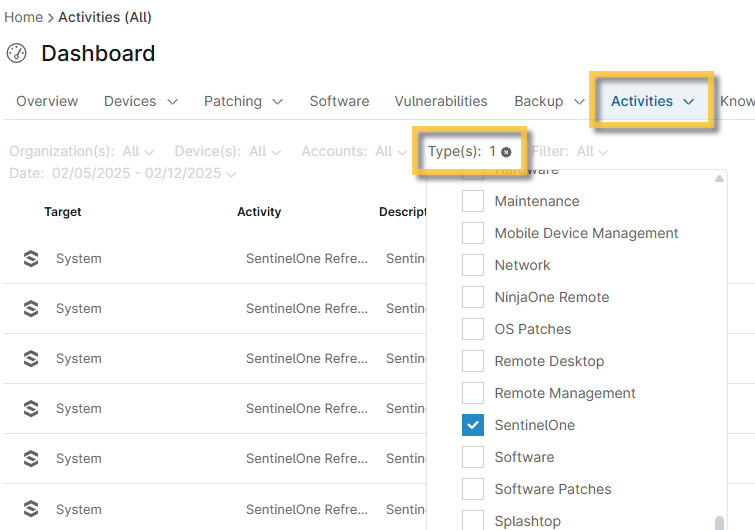Clear the Type(s) filter with x icon

(506, 152)
